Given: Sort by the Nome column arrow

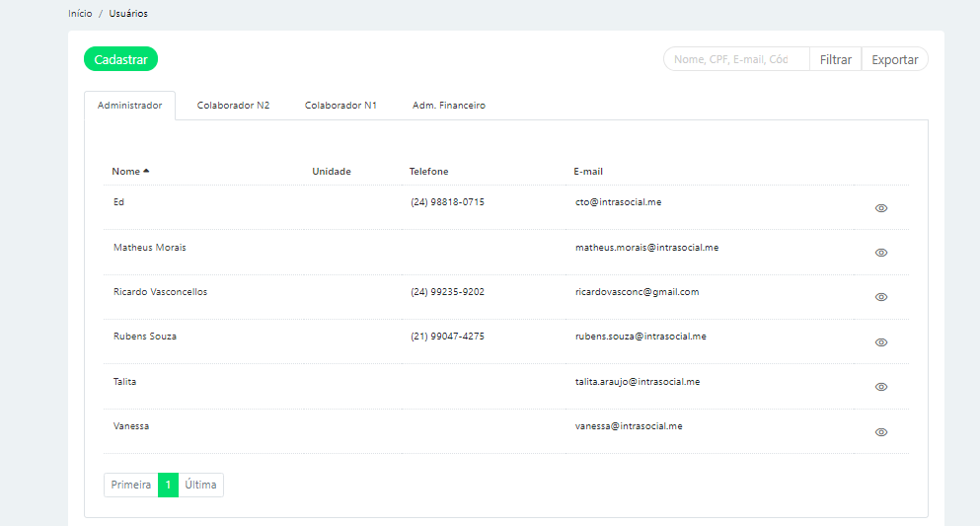Looking at the screenshot, I should point(146,172).
